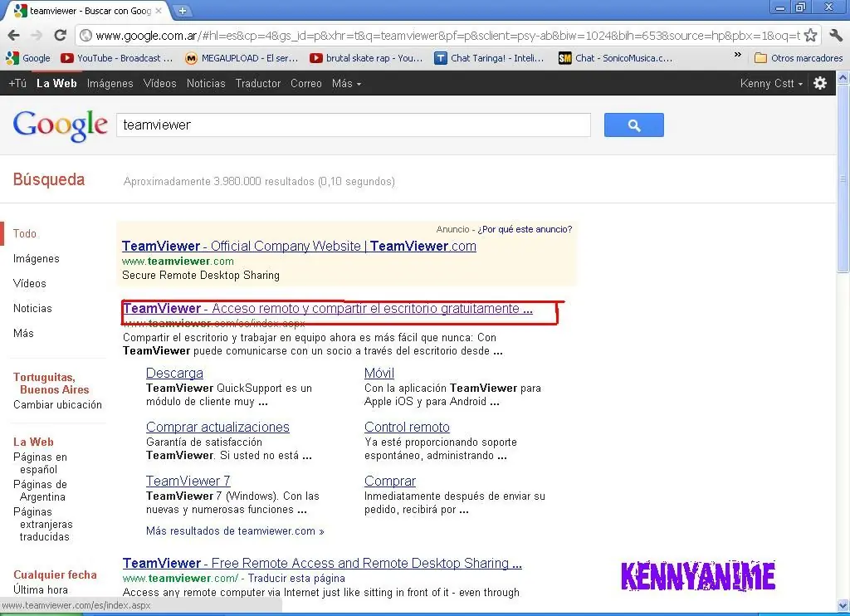Open TeamViewer Acceso remoto result link
The width and height of the screenshot is (850, 616).
[x=327, y=309]
